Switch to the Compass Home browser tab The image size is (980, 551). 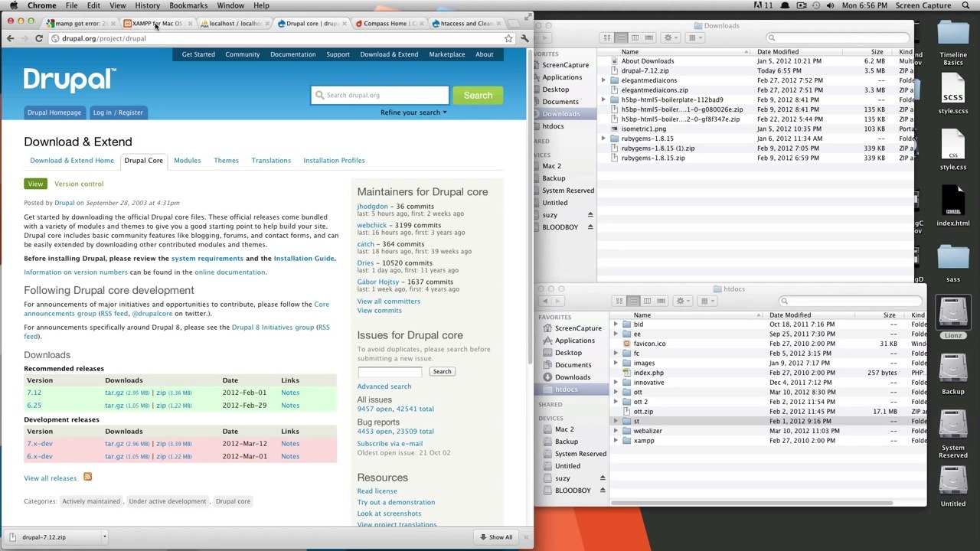click(389, 24)
